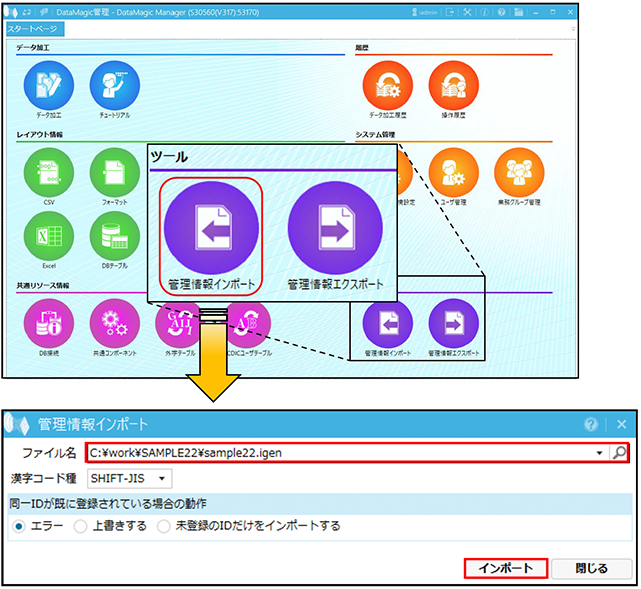Open the ユーザ管理 user management icon
The height and width of the screenshot is (589, 641).
click(453, 172)
